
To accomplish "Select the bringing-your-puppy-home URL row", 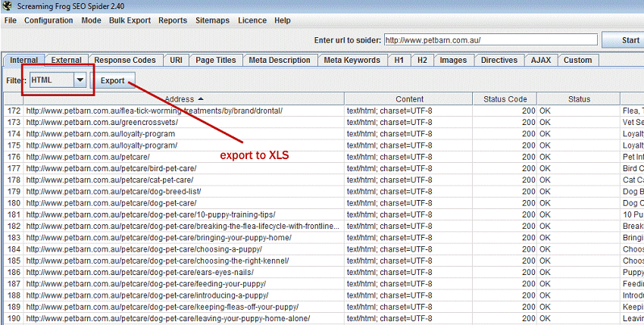I will (159, 237).
